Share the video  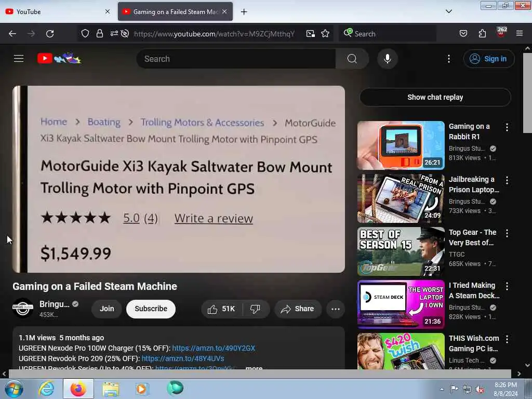point(298,309)
